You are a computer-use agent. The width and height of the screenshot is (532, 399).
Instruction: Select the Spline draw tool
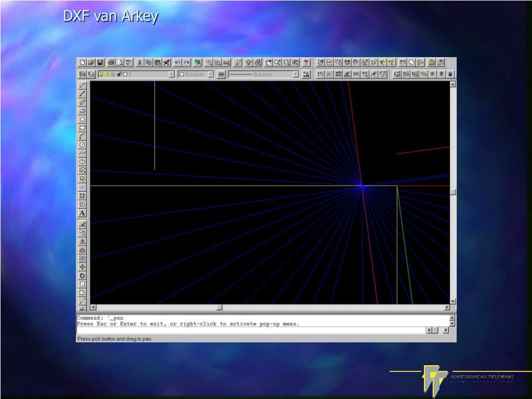pos(82,153)
